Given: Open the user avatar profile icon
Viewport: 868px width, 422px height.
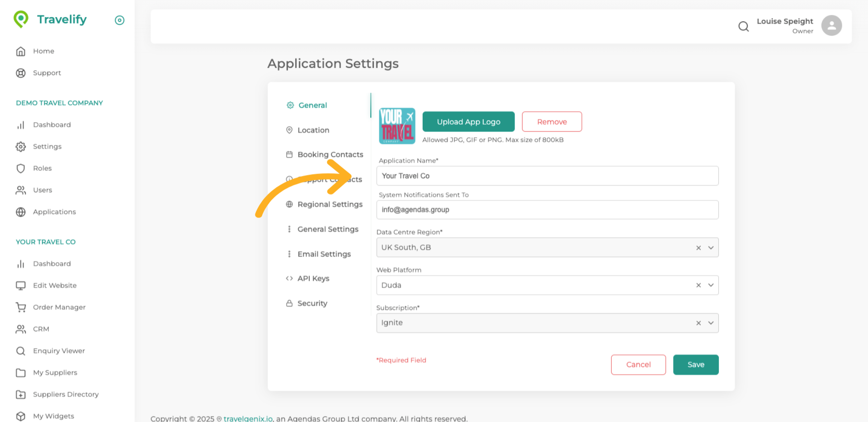Looking at the screenshot, I should pos(831,26).
